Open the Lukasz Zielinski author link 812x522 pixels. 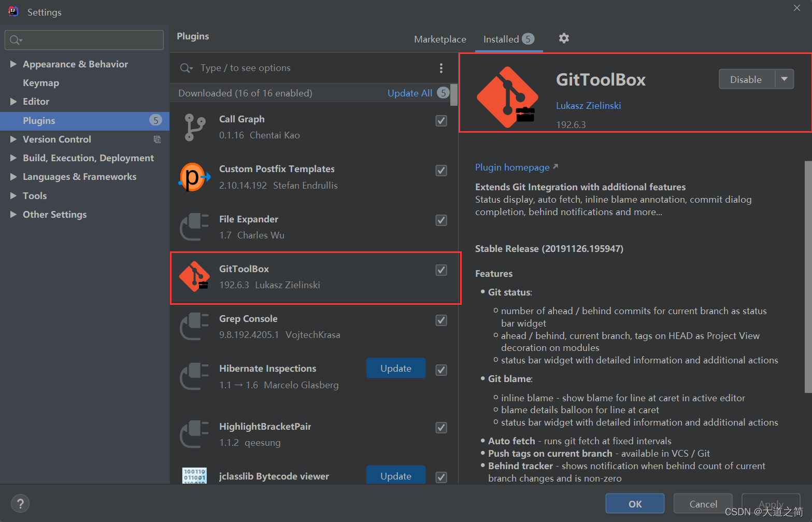click(x=588, y=106)
